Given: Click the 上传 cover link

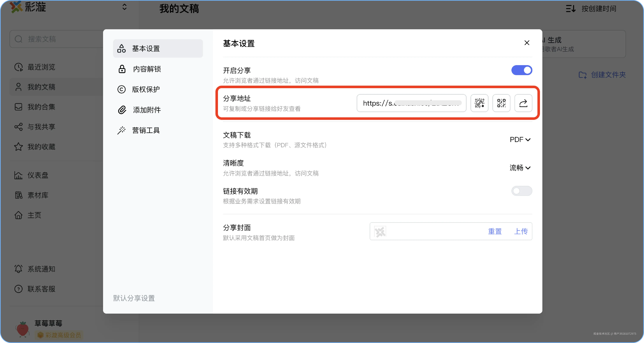Looking at the screenshot, I should tap(521, 231).
